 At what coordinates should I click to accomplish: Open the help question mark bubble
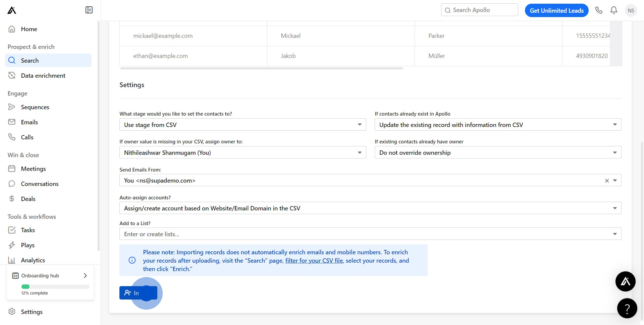(627, 308)
